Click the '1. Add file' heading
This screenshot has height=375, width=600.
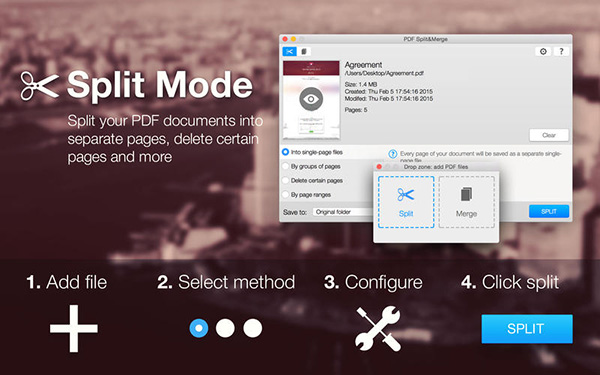click(x=67, y=282)
